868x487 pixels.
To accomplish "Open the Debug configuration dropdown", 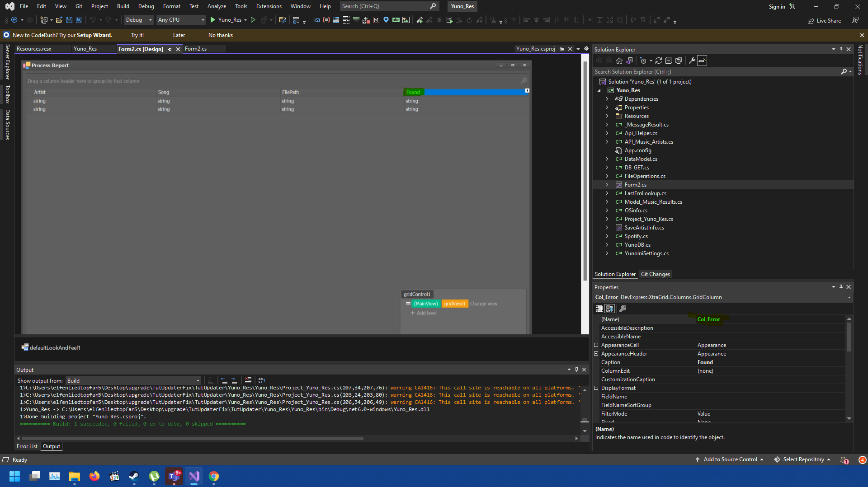I will click(x=139, y=20).
